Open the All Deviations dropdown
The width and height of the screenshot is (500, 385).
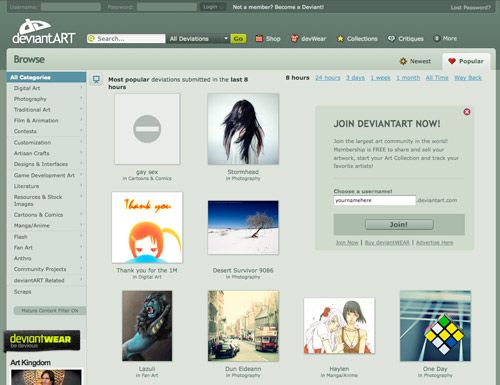198,39
